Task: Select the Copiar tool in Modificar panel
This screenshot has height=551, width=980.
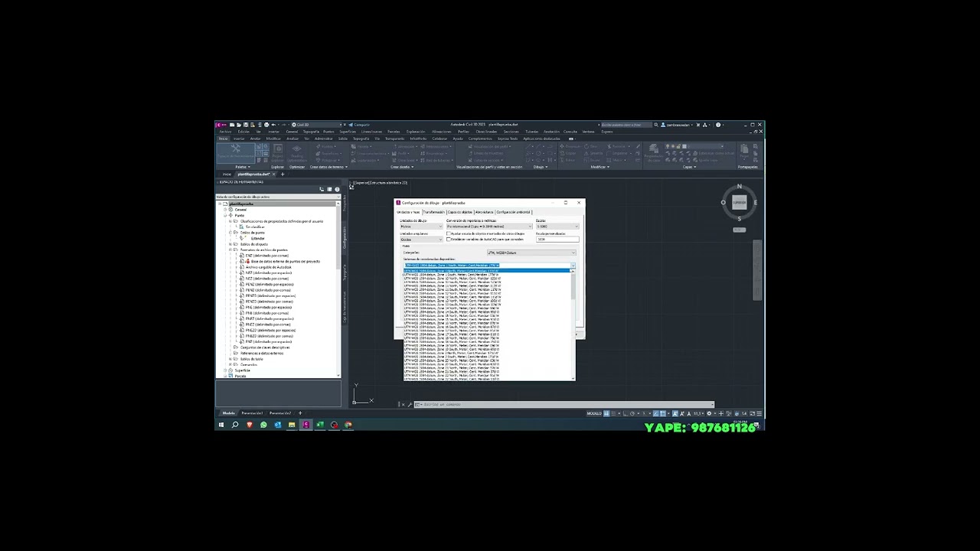Action: point(567,153)
